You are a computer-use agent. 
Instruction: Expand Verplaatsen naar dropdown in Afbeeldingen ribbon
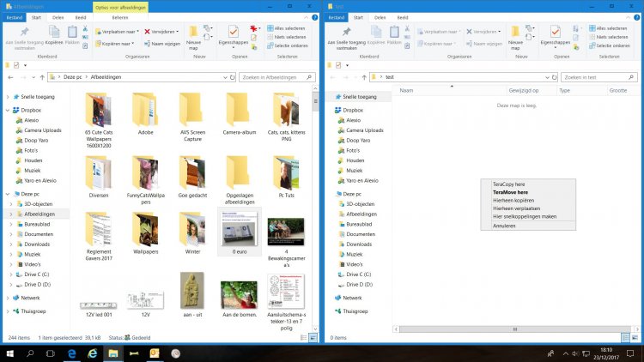tap(117, 31)
